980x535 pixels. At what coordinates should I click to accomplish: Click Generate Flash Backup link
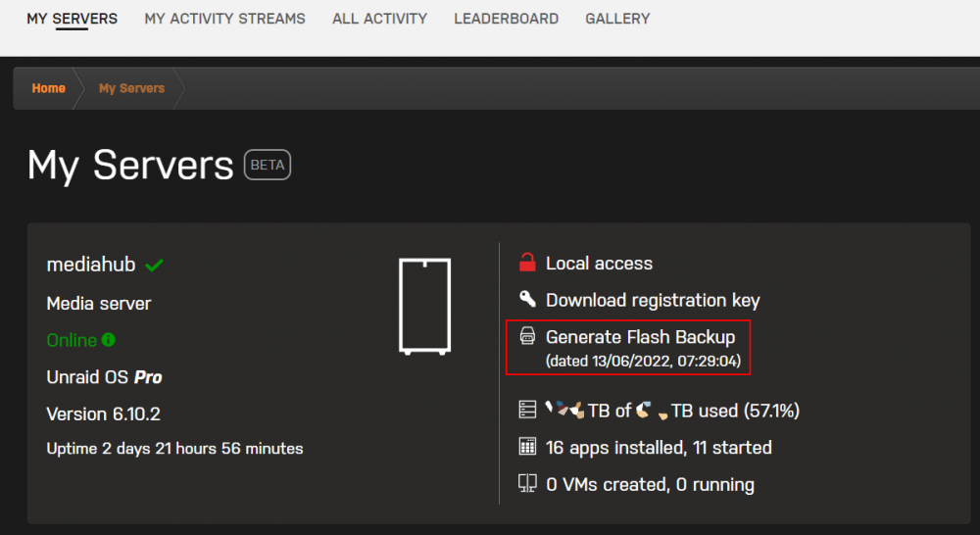(x=641, y=337)
